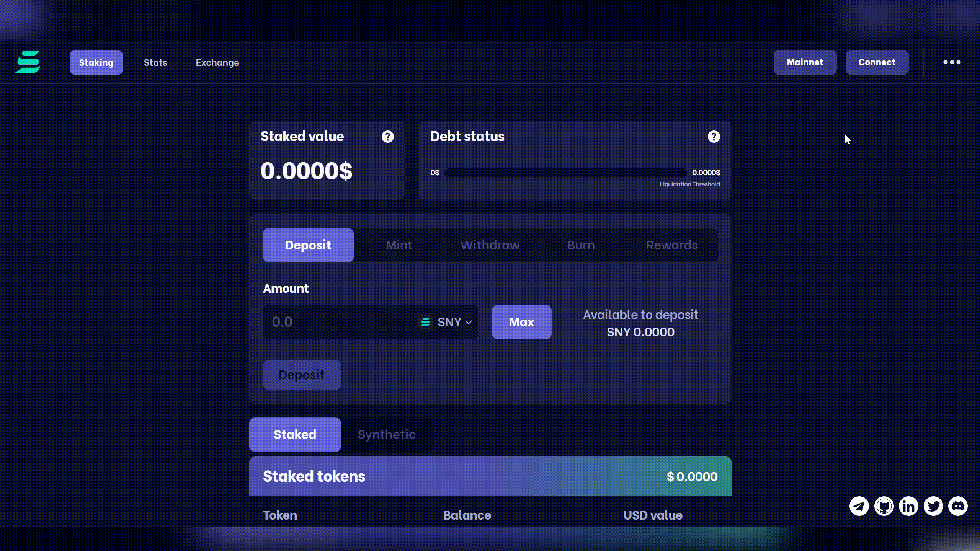Open the Twitter social link
This screenshot has width=980, height=551.
[934, 506]
